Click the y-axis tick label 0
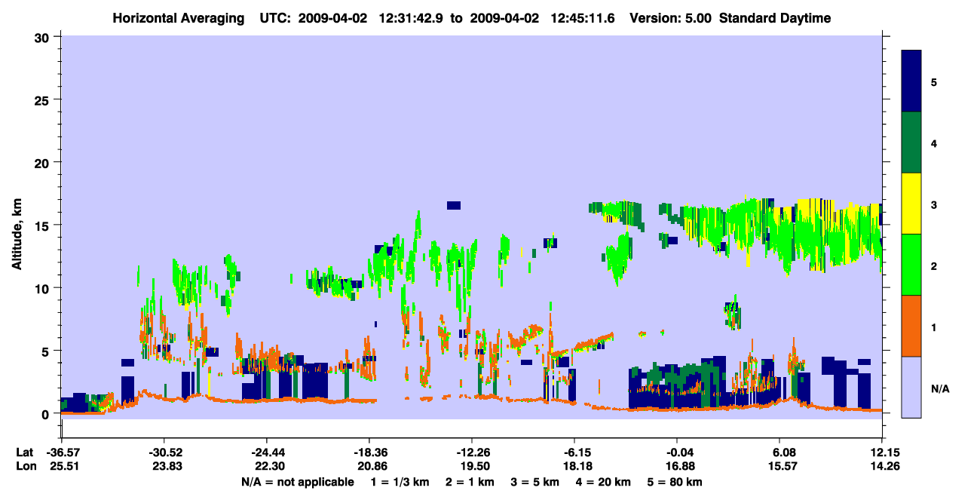 [x=47, y=414]
